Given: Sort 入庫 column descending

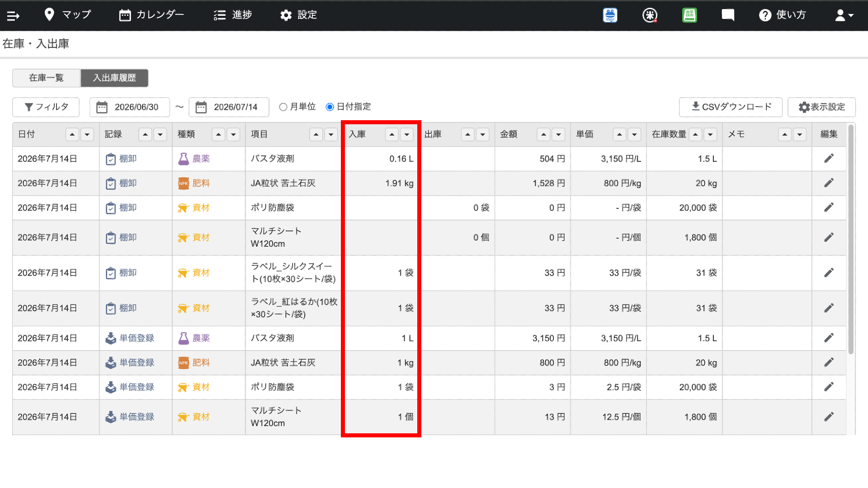Looking at the screenshot, I should (407, 135).
